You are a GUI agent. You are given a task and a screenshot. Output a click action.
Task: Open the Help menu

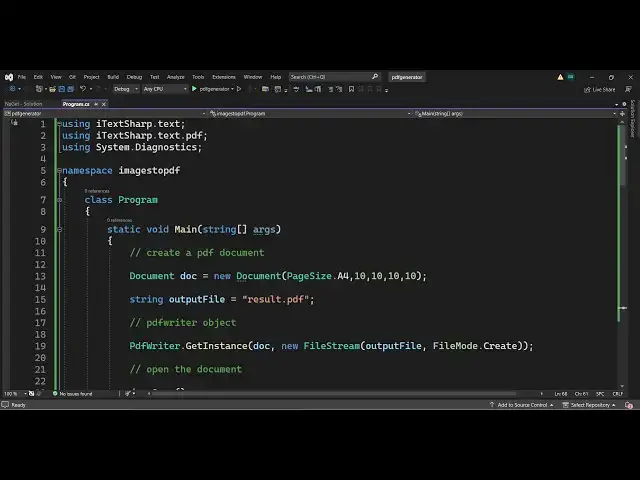(276, 77)
